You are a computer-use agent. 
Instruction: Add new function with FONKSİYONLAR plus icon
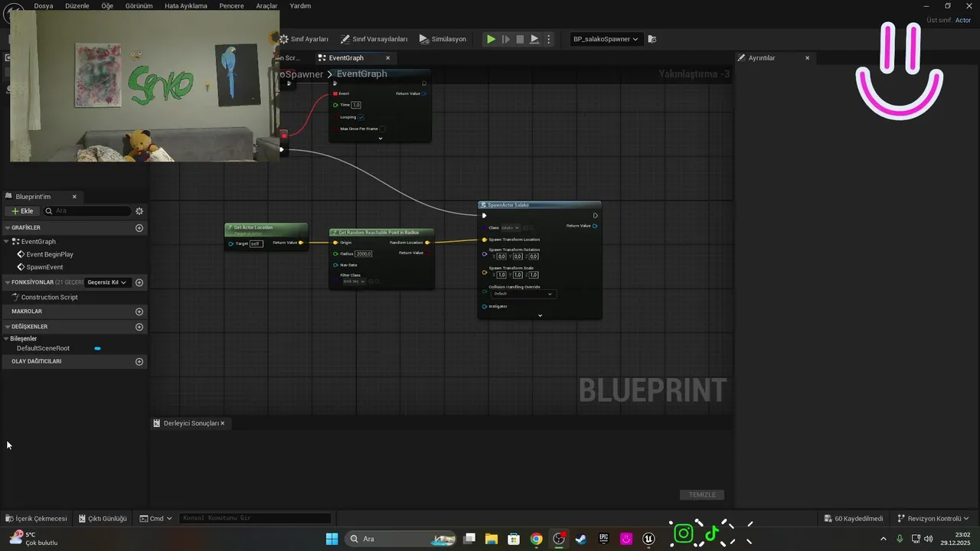pos(139,282)
